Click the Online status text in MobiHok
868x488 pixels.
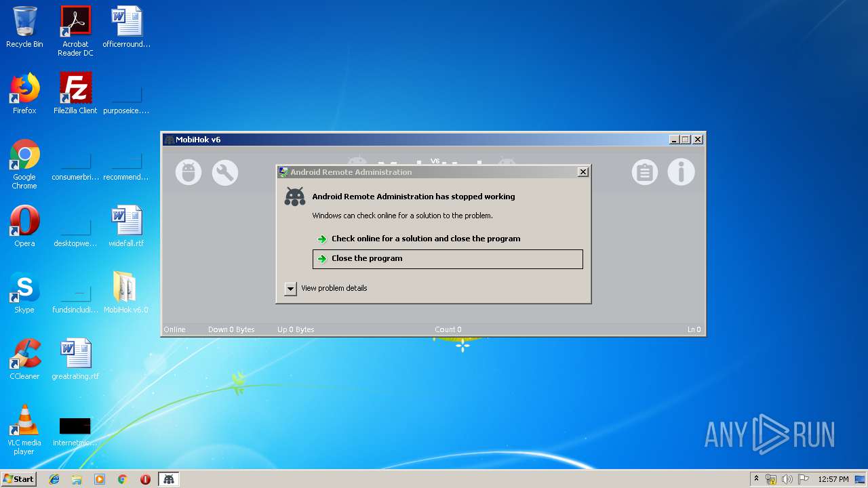(174, 329)
